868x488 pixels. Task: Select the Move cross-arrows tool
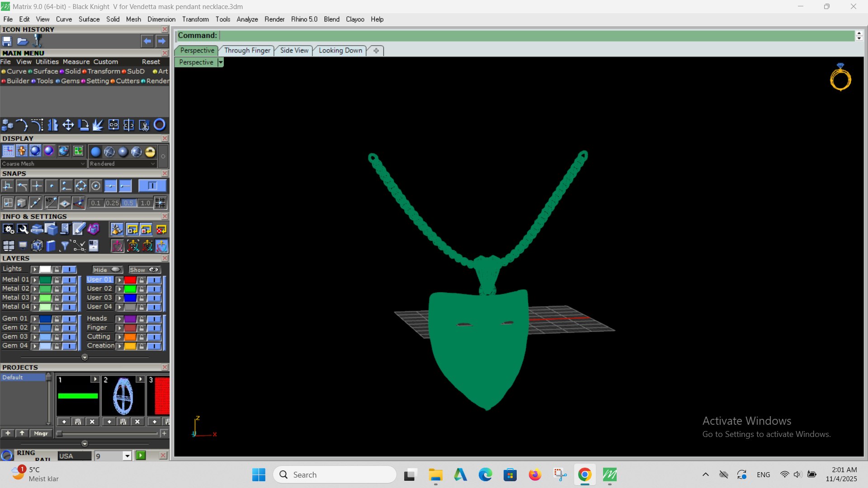click(x=68, y=125)
